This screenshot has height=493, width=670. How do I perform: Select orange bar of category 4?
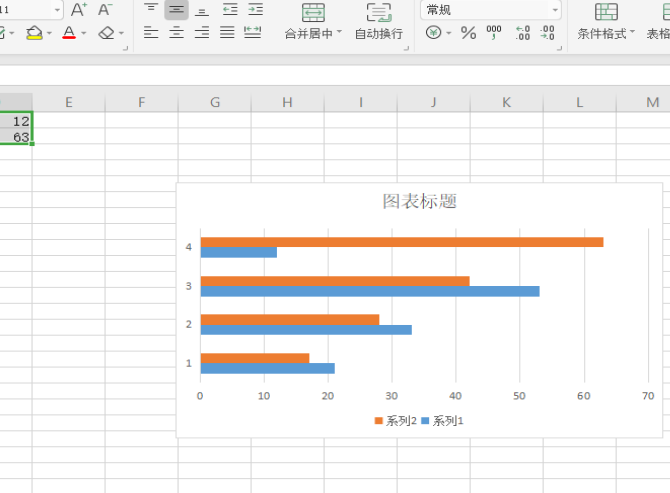click(x=402, y=242)
